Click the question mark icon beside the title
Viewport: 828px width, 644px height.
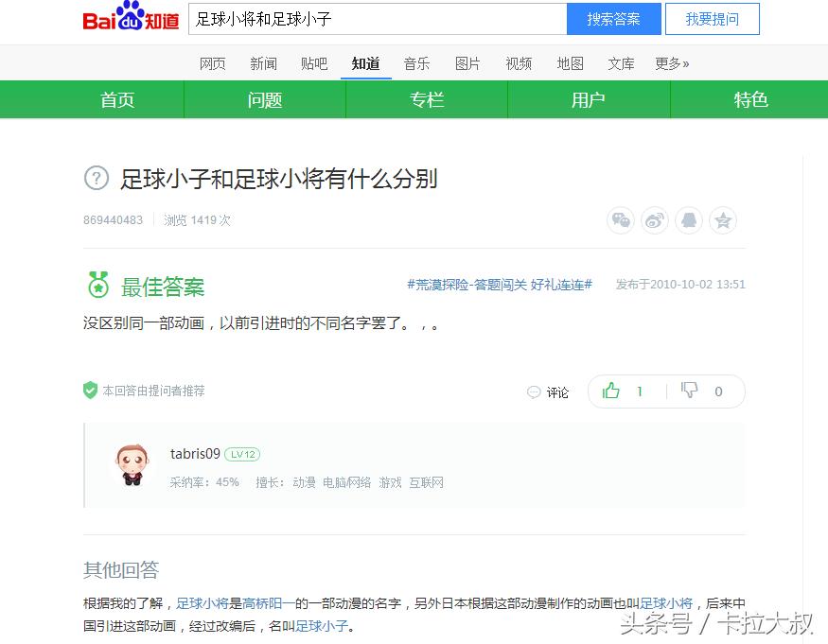96,179
